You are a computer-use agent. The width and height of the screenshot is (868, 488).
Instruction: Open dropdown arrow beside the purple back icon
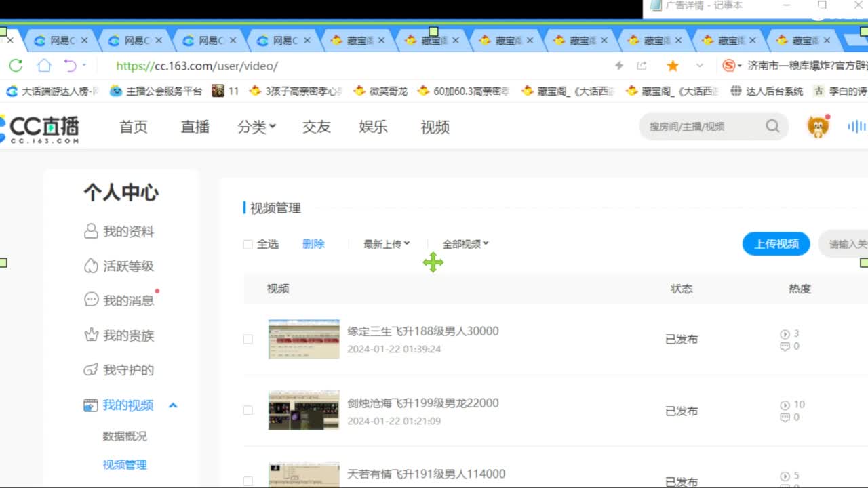(84, 66)
